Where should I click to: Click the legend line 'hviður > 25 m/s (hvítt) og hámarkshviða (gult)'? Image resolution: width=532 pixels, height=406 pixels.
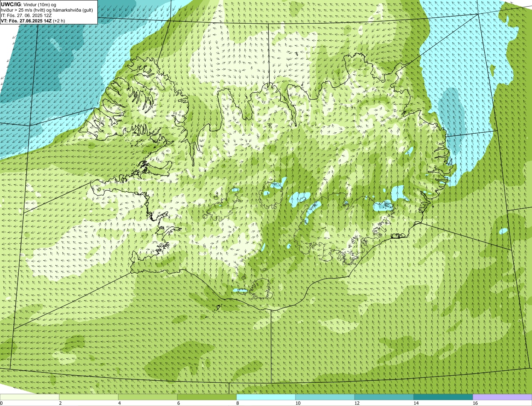47,10
